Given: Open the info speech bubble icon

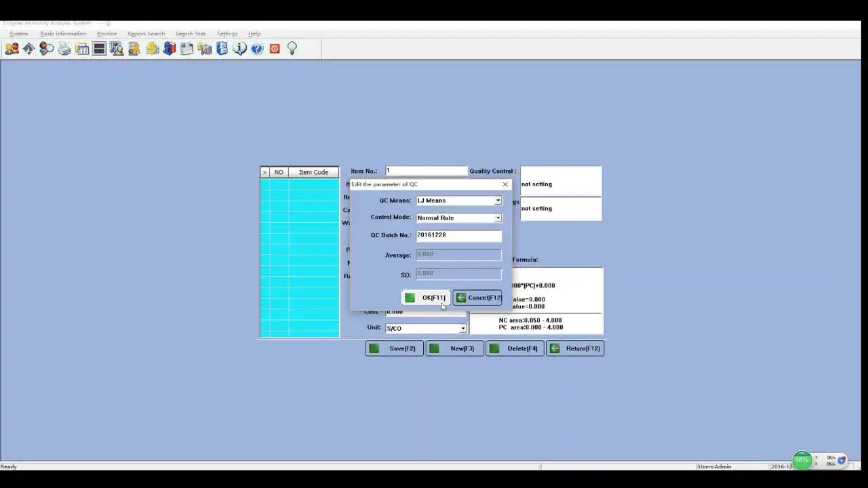Looking at the screenshot, I should tap(239, 49).
